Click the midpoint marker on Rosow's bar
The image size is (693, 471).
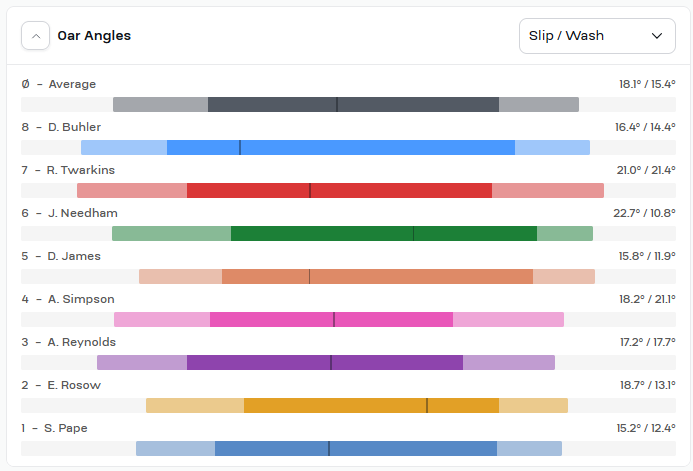tap(427, 406)
